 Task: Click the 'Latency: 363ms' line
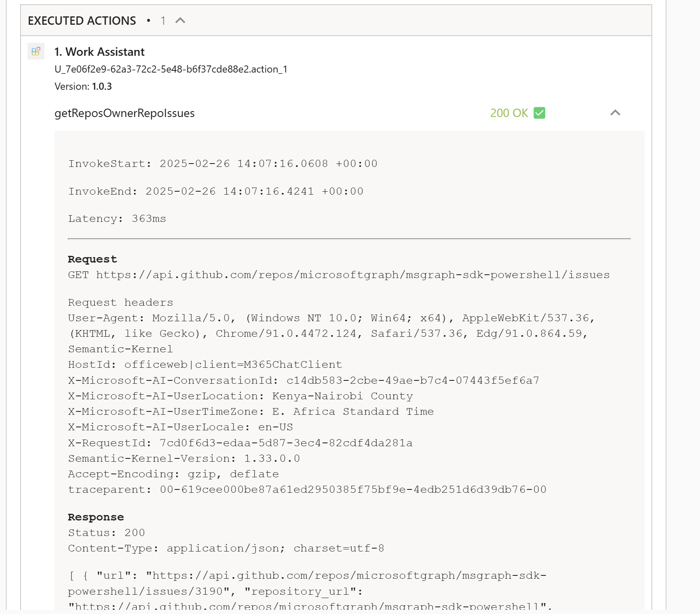pyautogui.click(x=117, y=219)
